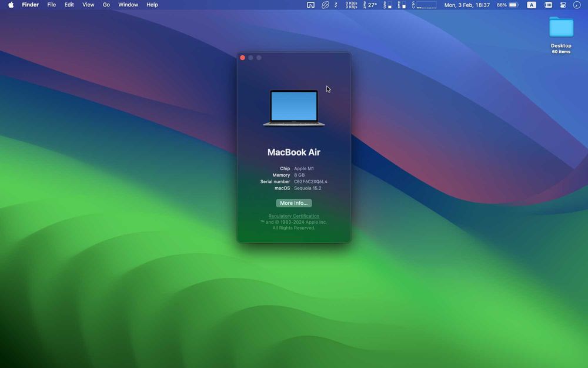Image resolution: width=588 pixels, height=368 pixels.
Task: Click the More Info... button
Action: tap(293, 203)
